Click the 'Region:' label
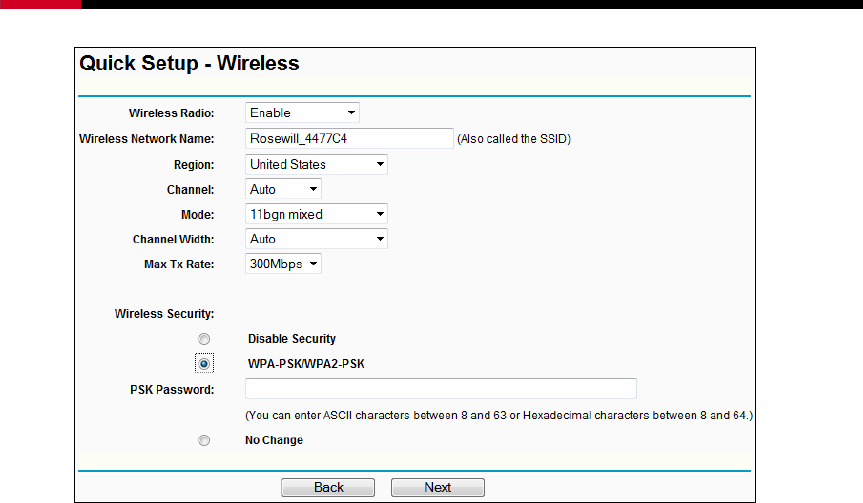The width and height of the screenshot is (863, 503). (x=194, y=165)
